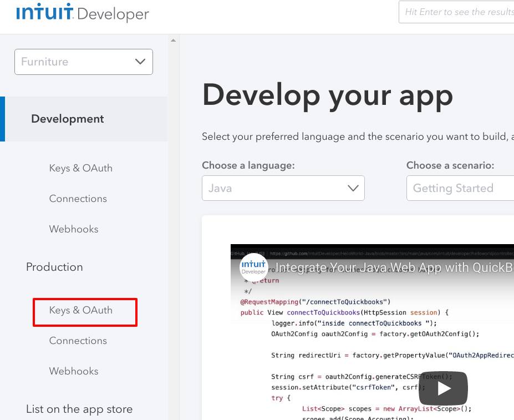This screenshot has width=514, height=420.
Task: Click the Intuit Developer logo
Action: [83, 12]
